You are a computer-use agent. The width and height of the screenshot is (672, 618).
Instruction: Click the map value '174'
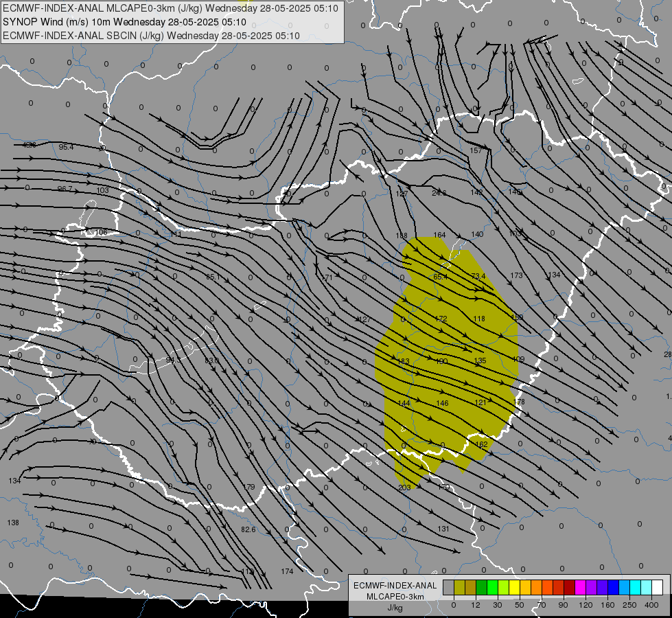pos(287,571)
